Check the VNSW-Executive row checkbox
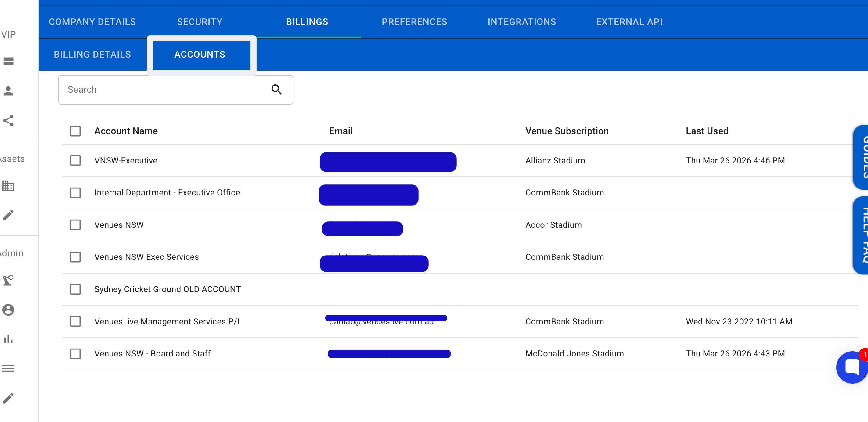868x422 pixels. pyautogui.click(x=75, y=160)
